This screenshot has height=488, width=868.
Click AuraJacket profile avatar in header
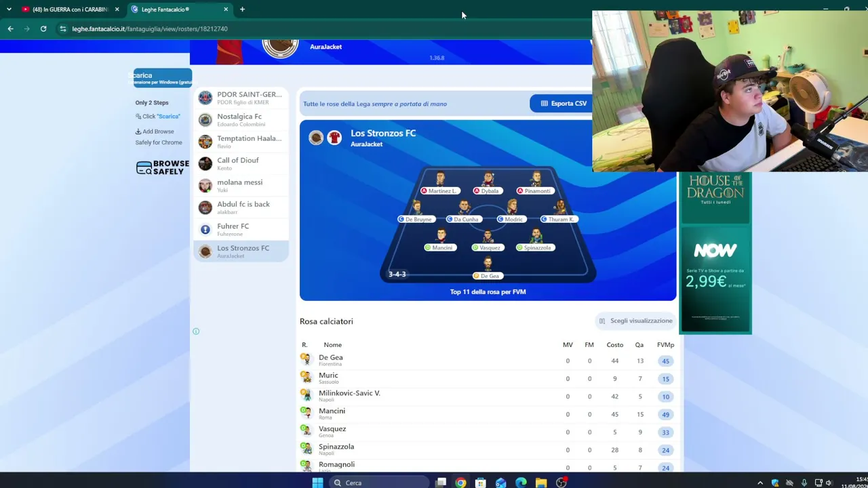point(280,48)
